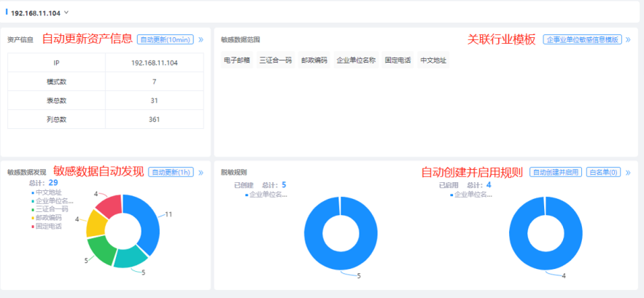Screen dimensions: 644x298
Task: Click double-arrow icon in sensitive data range panel
Action: pyautogui.click(x=629, y=39)
